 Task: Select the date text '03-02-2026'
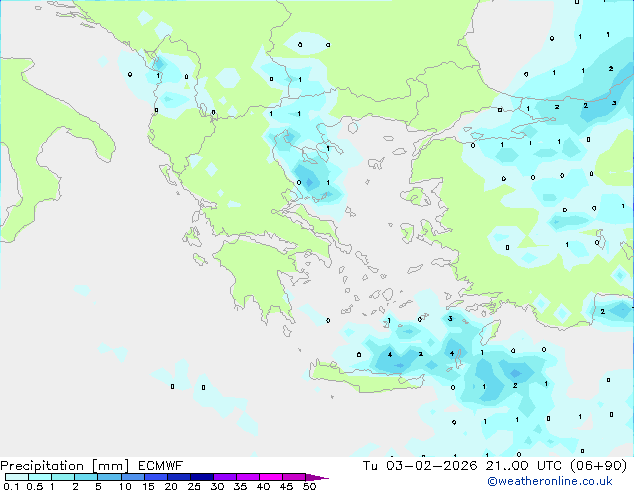[431, 466]
